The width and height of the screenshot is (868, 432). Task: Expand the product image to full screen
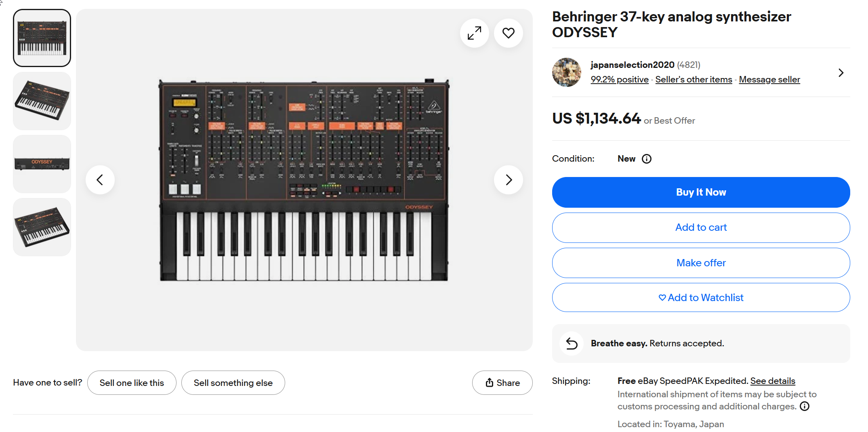pyautogui.click(x=474, y=33)
